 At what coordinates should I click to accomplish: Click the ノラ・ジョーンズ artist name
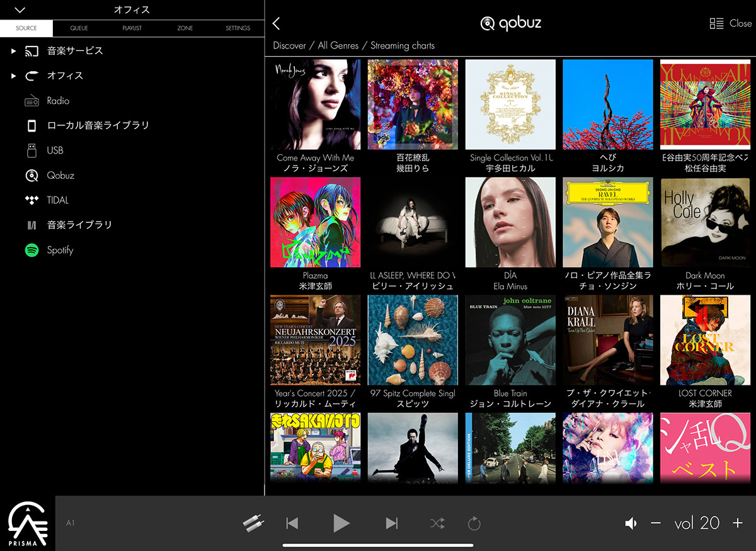click(x=316, y=169)
